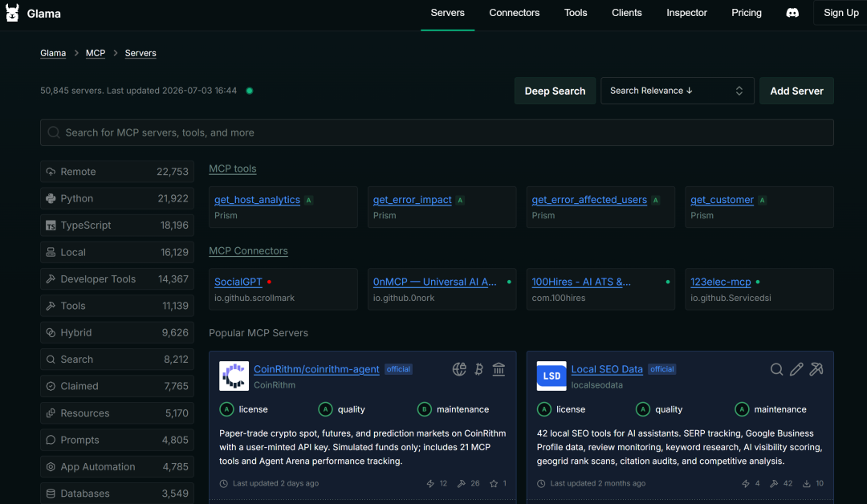This screenshot has width=867, height=504.
Task: Click the "Last updated 2 days ago" text
Action: point(275,484)
